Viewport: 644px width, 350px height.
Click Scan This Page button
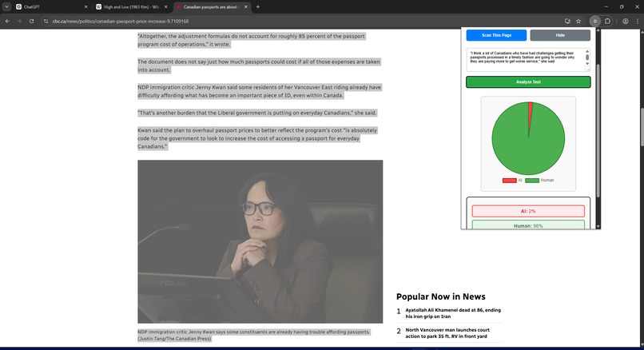pos(496,35)
